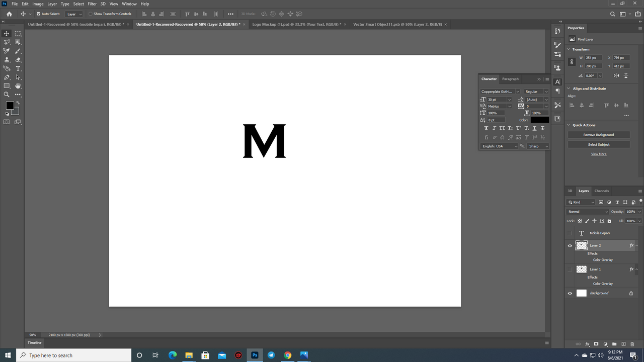Create a new layer

(623, 344)
